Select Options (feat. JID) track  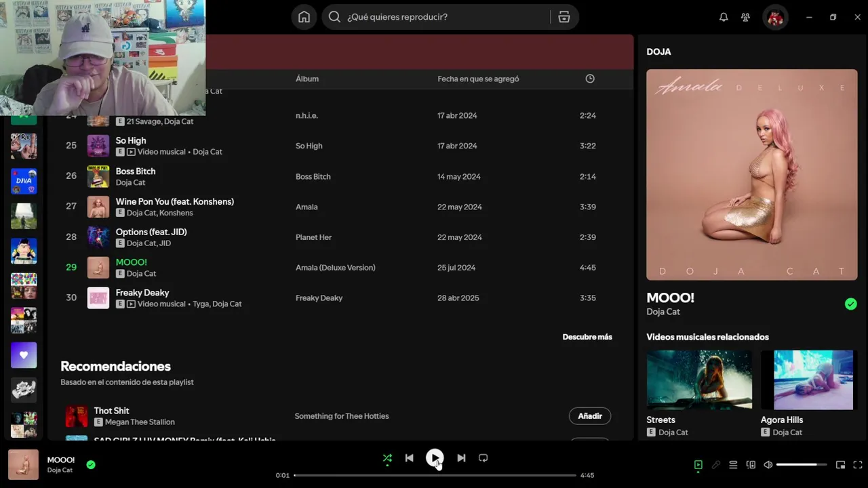pos(151,232)
